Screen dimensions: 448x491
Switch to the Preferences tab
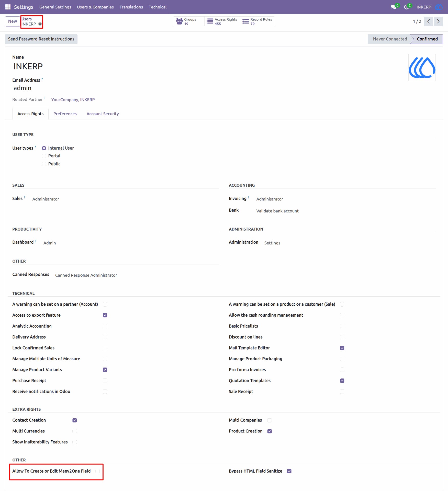pyautogui.click(x=65, y=114)
